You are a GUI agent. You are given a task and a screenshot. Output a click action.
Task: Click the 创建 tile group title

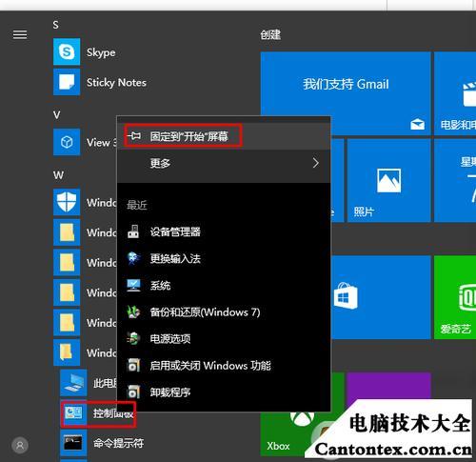point(270,34)
